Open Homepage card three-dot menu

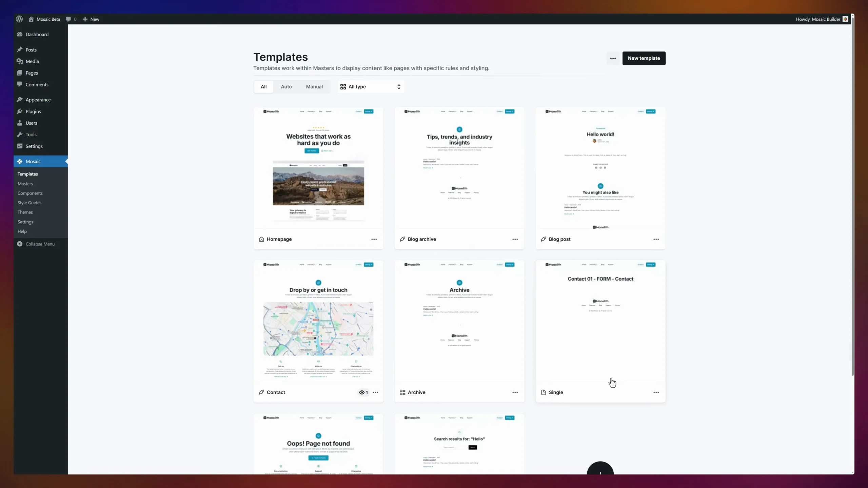tap(374, 239)
